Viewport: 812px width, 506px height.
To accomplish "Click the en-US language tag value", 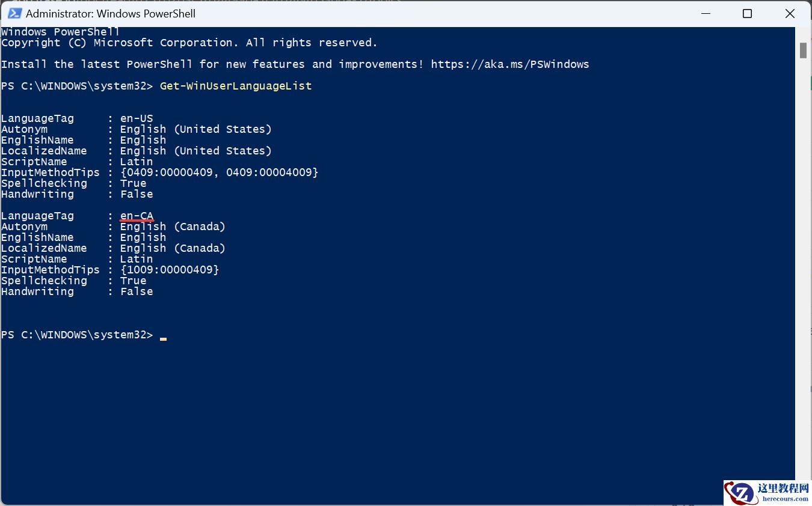I will click(137, 118).
